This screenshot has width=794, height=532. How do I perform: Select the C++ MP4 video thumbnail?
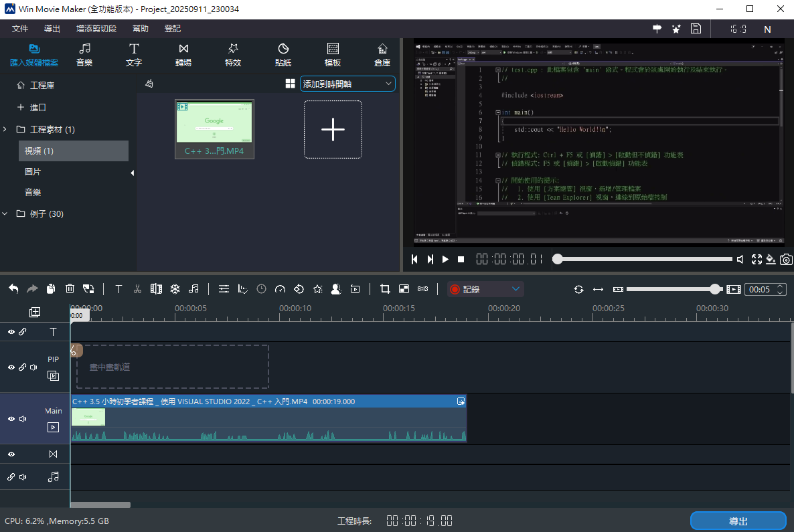214,122
